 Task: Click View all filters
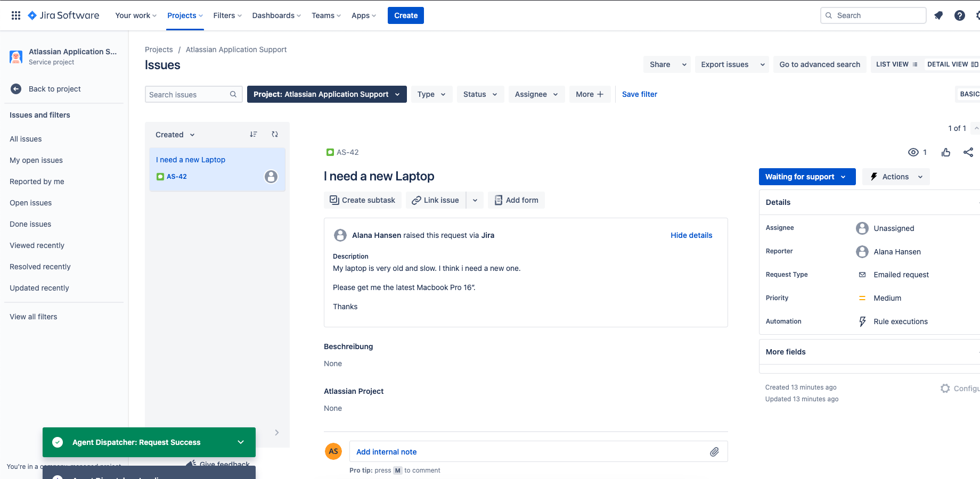coord(34,317)
